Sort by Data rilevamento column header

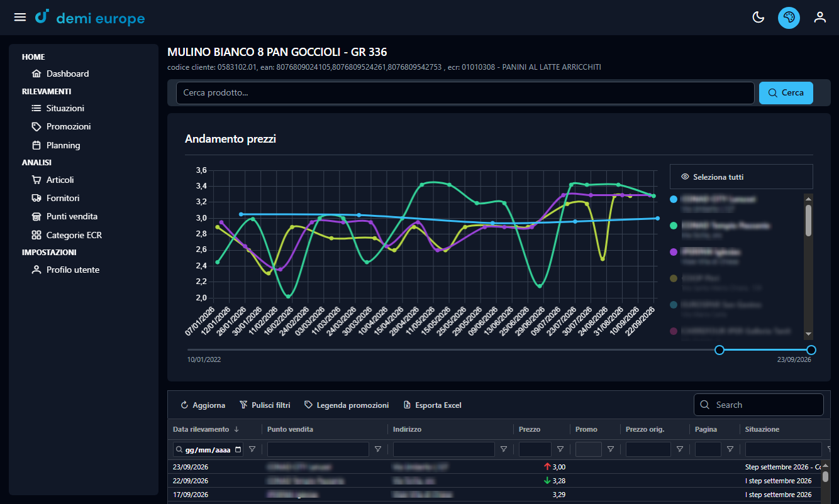tap(206, 429)
